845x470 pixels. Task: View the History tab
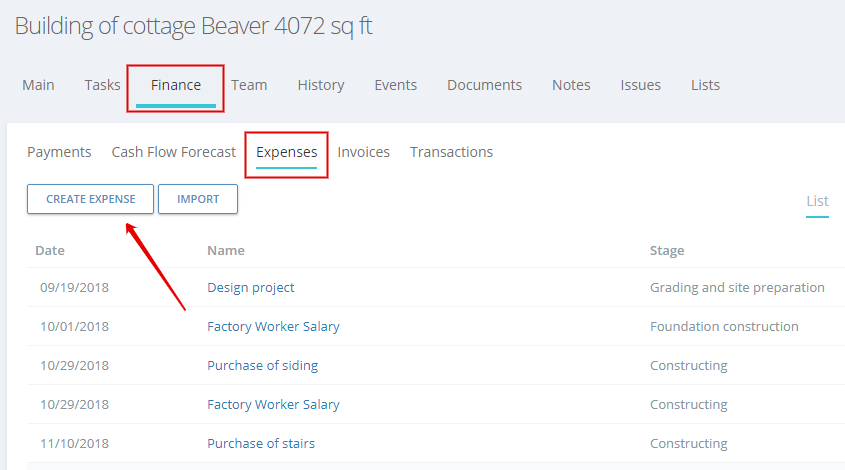point(321,85)
